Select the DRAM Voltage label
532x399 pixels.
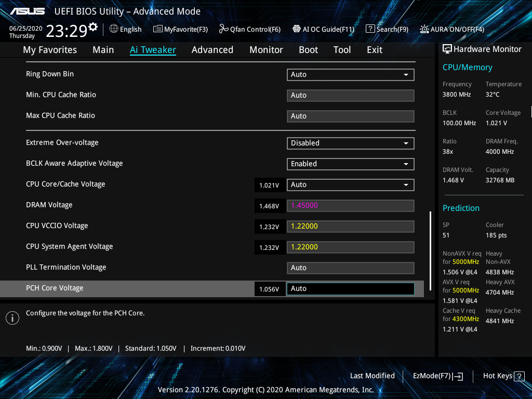coord(49,205)
